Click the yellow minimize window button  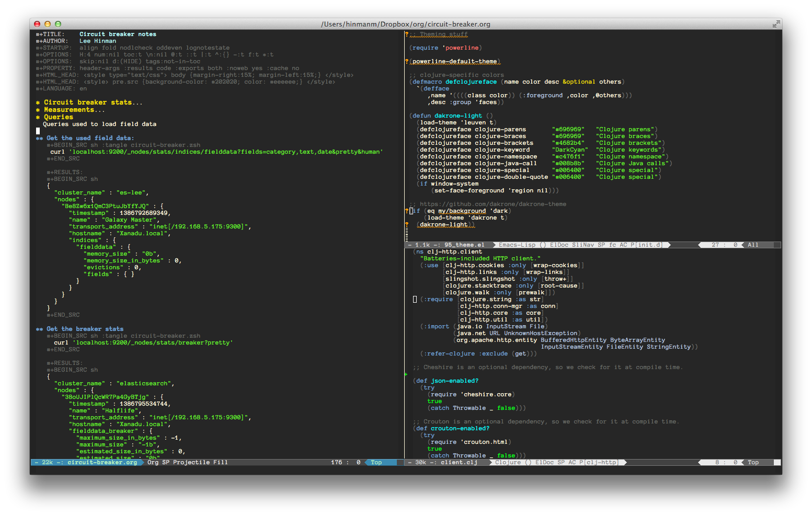click(x=48, y=24)
